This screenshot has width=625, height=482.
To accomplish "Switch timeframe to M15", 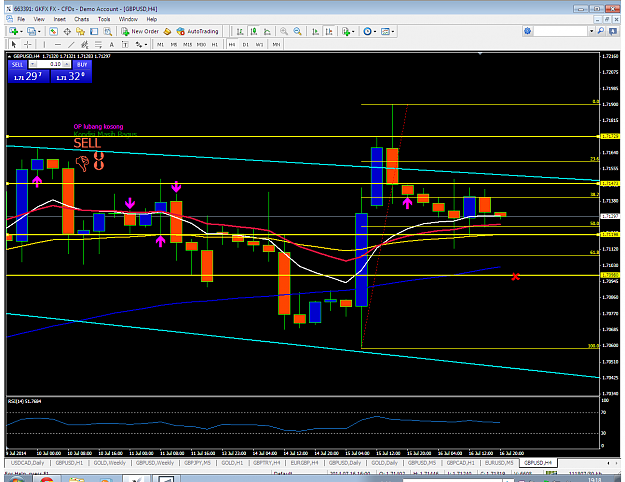I will pyautogui.click(x=187, y=45).
